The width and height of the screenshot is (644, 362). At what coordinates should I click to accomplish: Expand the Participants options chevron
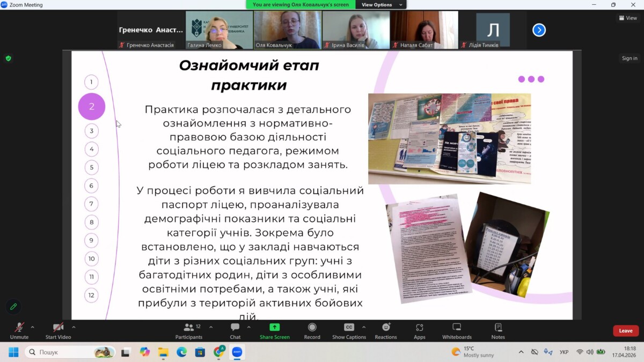[x=210, y=327]
